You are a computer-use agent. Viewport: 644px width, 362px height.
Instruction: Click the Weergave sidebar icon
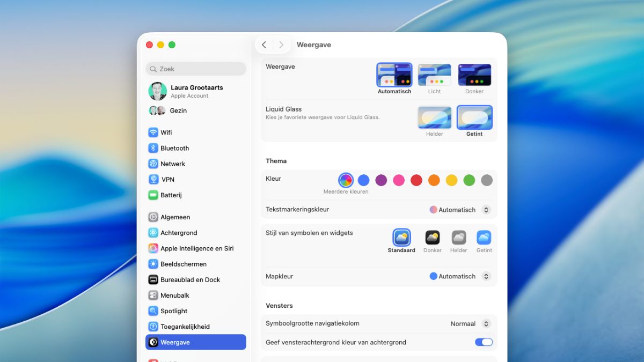click(x=153, y=342)
